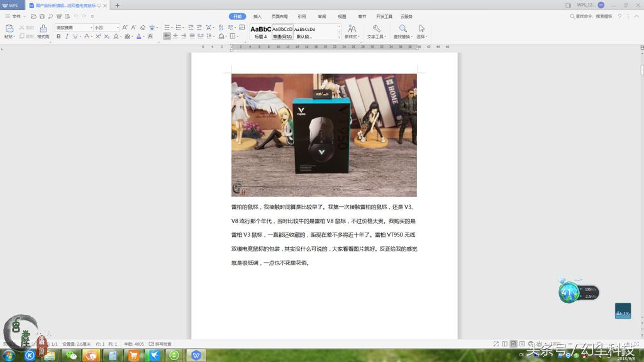Open the Developer Tools ribbon tab

pyautogui.click(x=384, y=16)
